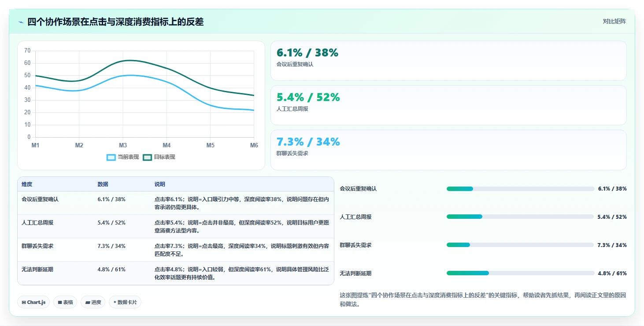This screenshot has width=644, height=326.
Task: Select table cell 人工汇总周报
Action: pos(37,223)
